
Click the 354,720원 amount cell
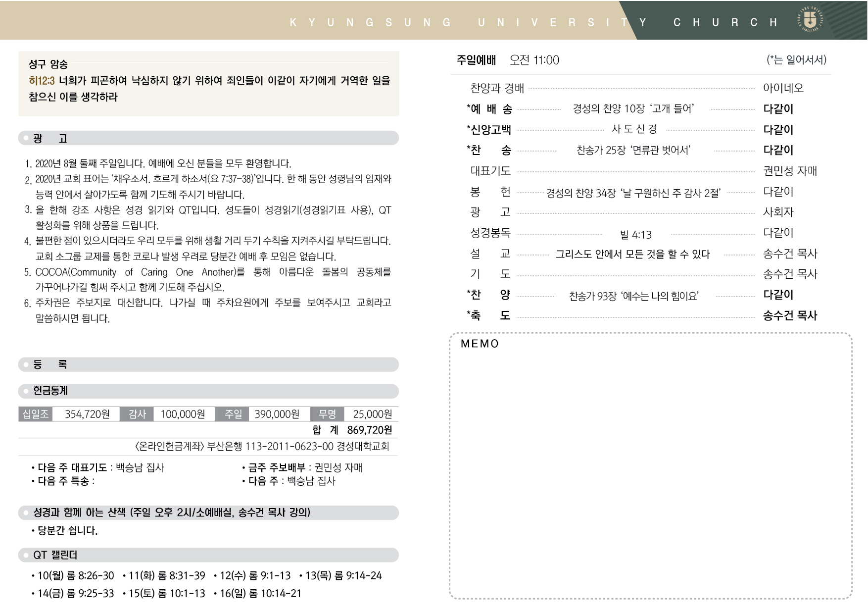[87, 414]
